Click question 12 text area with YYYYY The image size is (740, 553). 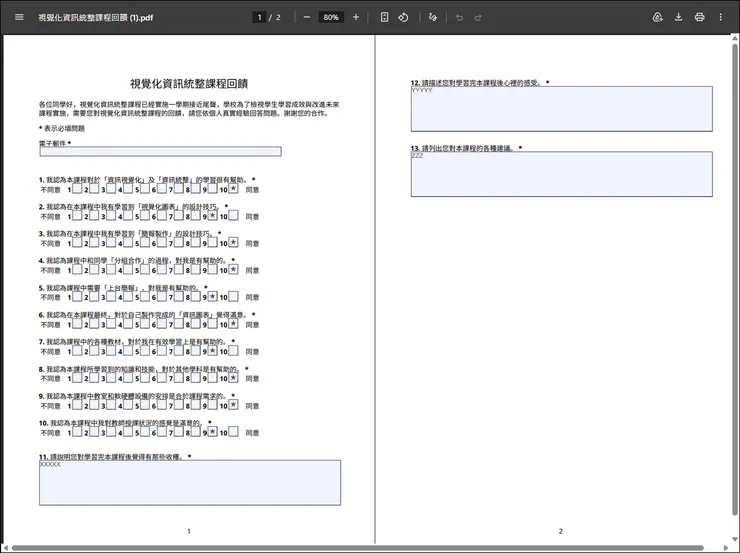(x=562, y=109)
